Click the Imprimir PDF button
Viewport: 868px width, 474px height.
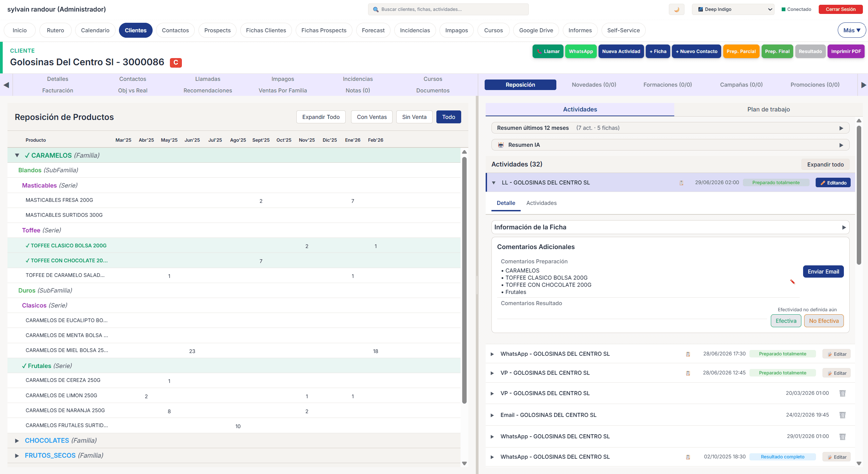click(x=846, y=51)
